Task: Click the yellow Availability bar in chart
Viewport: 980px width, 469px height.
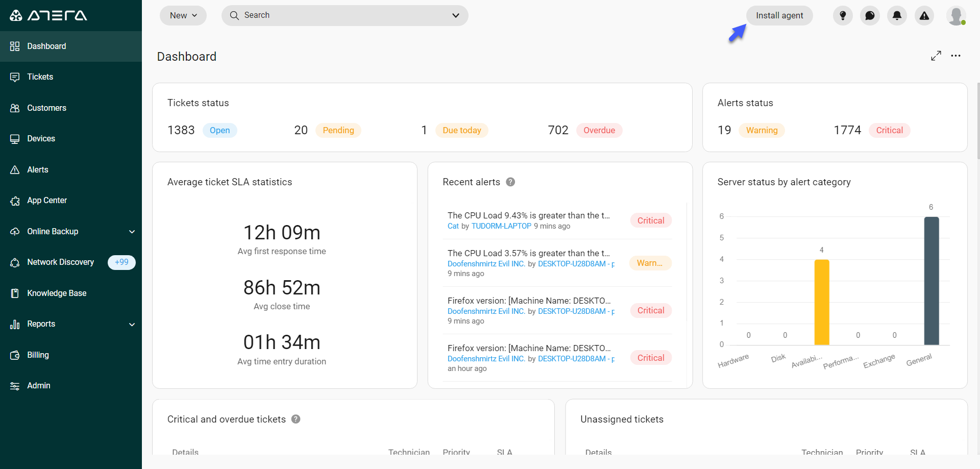Action: pyautogui.click(x=821, y=302)
